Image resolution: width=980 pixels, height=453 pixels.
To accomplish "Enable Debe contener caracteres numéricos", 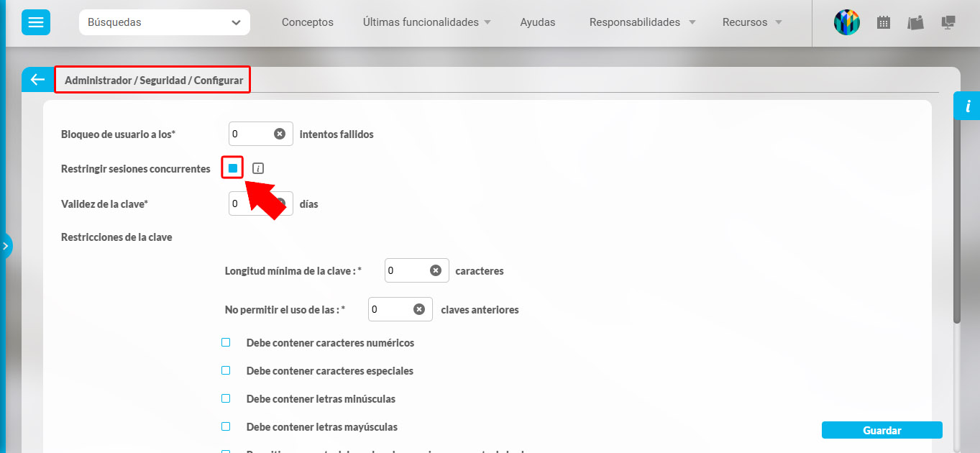I will pos(226,342).
